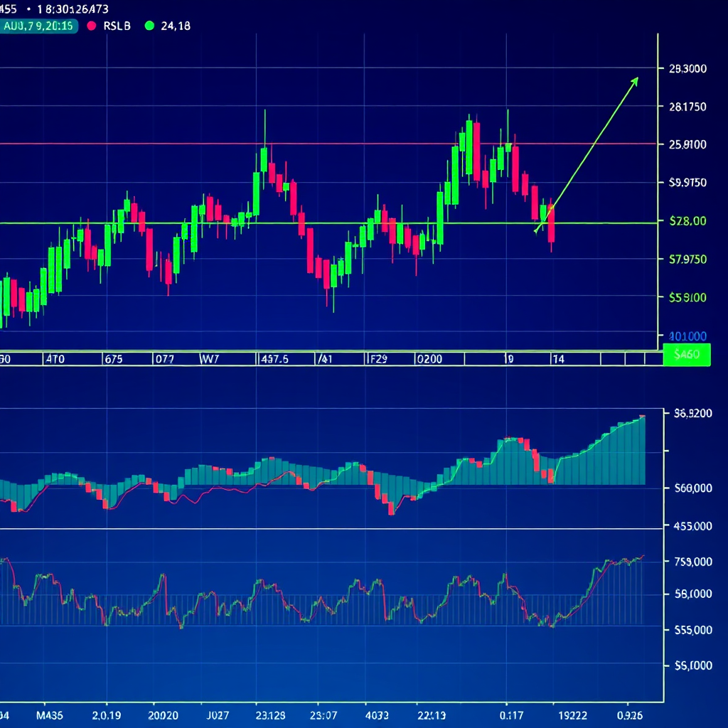This screenshot has width=728, height=728.
Task: Select the 4T0 time axis cell
Action: 55,359
